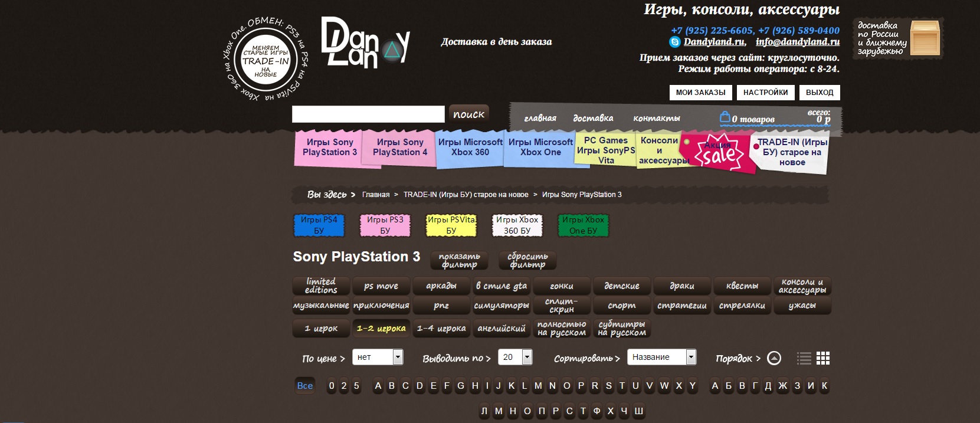This screenshot has width=980, height=423.
Task: Filter games by digit '0'
Action: [332, 386]
